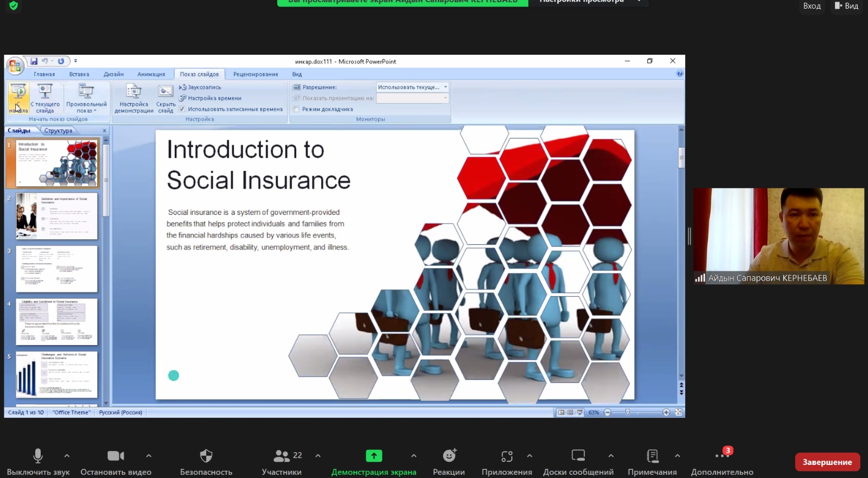Open Доски сообщений whiteboards
Screen dimensions: 868x478
click(578, 462)
